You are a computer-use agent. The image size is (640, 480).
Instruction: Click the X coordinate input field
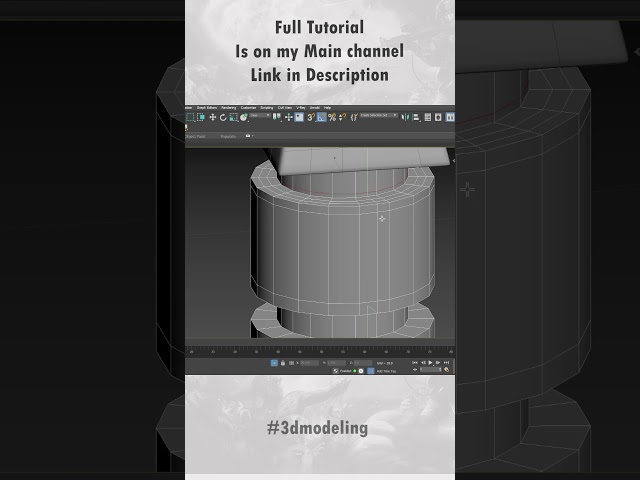click(309, 363)
